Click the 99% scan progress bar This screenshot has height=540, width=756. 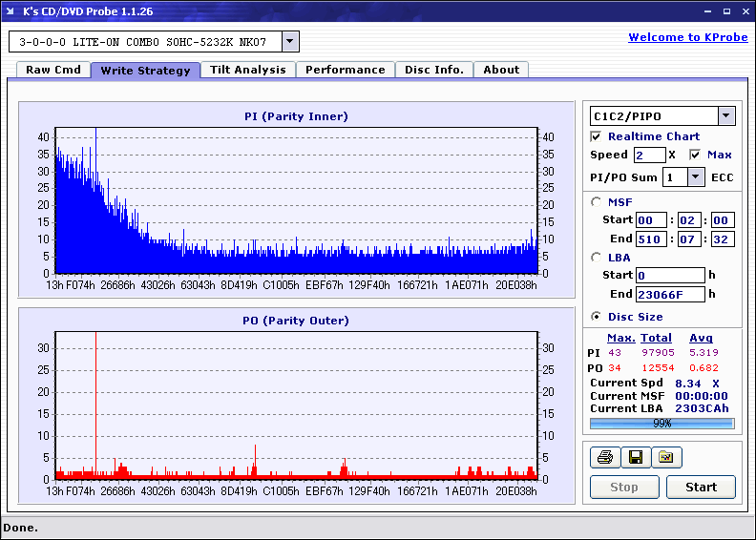pyautogui.click(x=661, y=423)
